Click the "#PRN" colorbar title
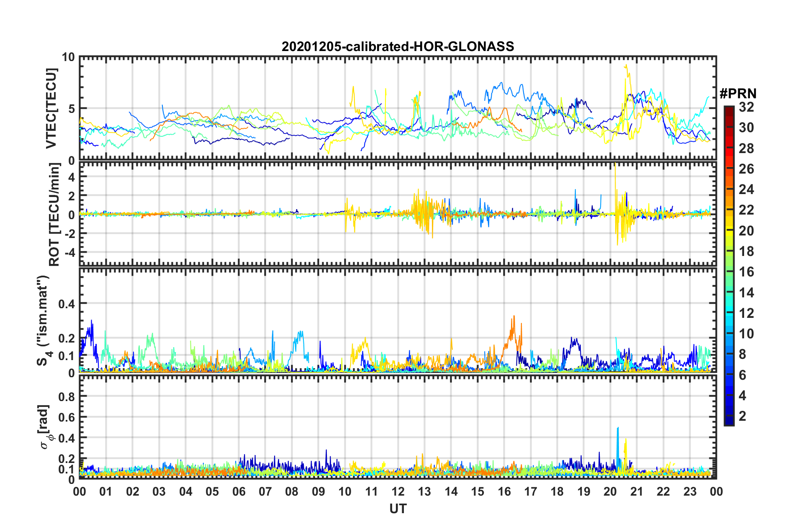Image resolution: width=796 pixels, height=532 pixels. pyautogui.click(x=738, y=94)
